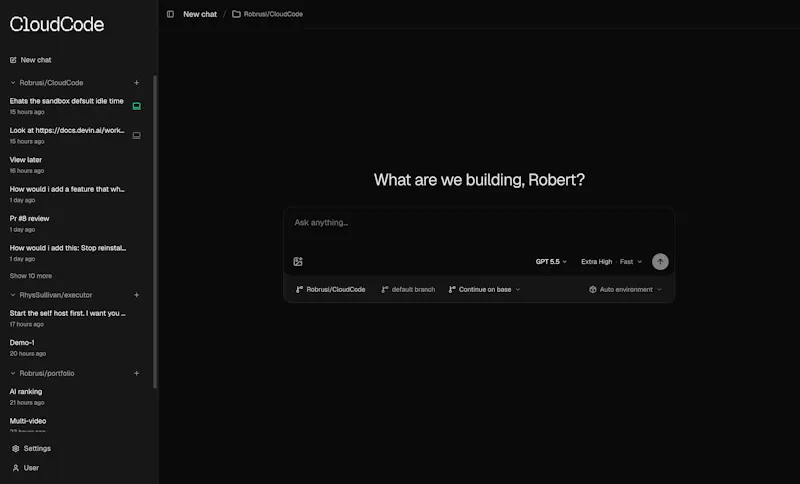The height and width of the screenshot is (484, 800).
Task: Choose the default branch selector
Action: click(408, 290)
